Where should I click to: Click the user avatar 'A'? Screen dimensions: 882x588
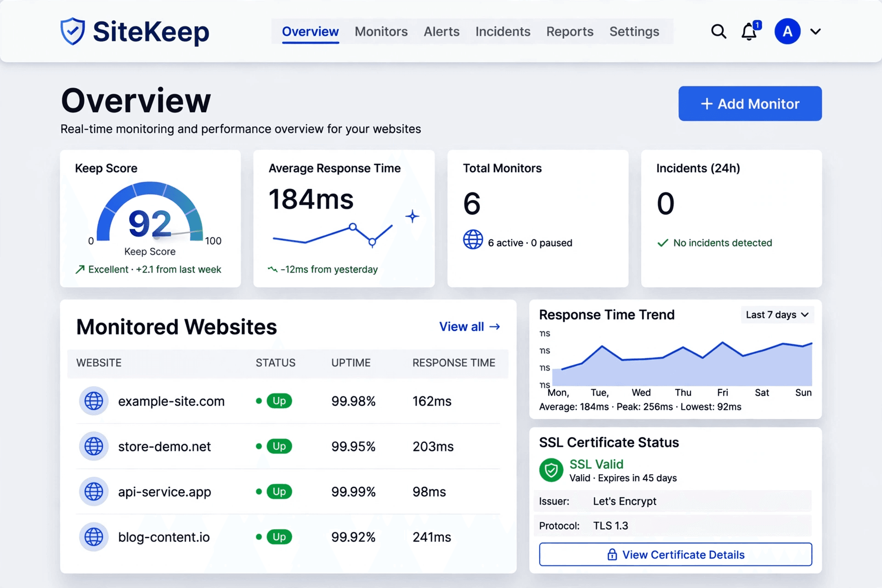[x=787, y=31]
